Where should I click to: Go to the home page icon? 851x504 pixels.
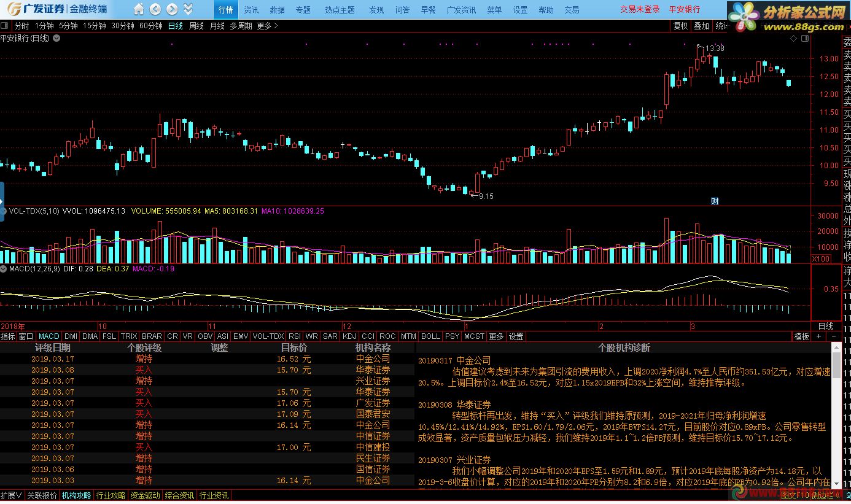[139, 9]
